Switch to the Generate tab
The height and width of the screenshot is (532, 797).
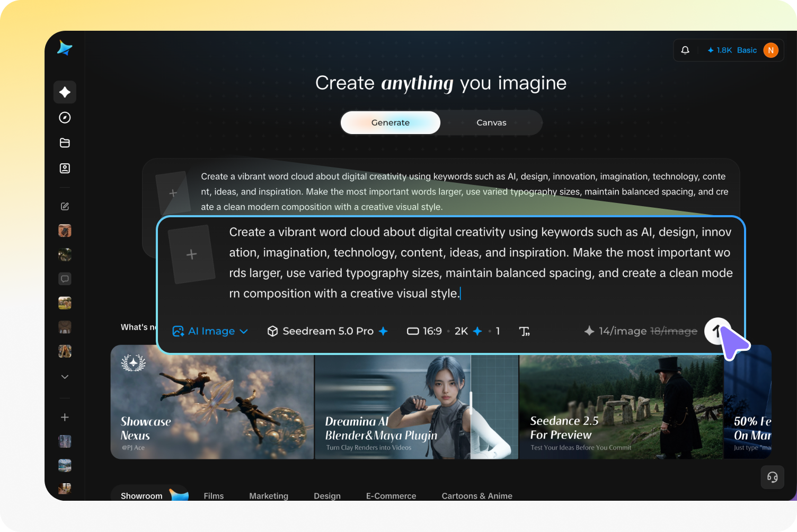(391, 122)
